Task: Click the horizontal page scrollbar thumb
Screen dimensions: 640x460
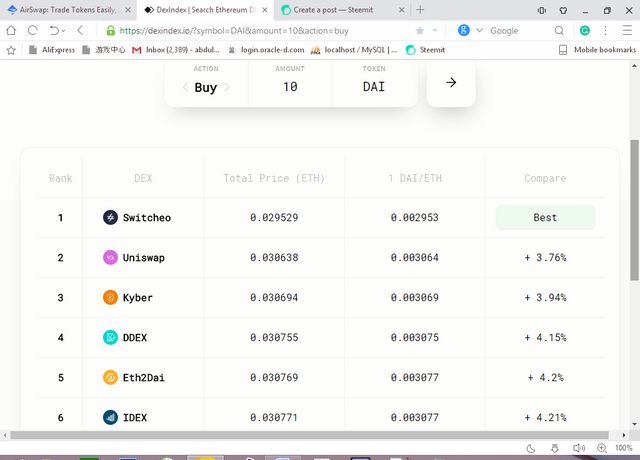Action: [x=309, y=435]
